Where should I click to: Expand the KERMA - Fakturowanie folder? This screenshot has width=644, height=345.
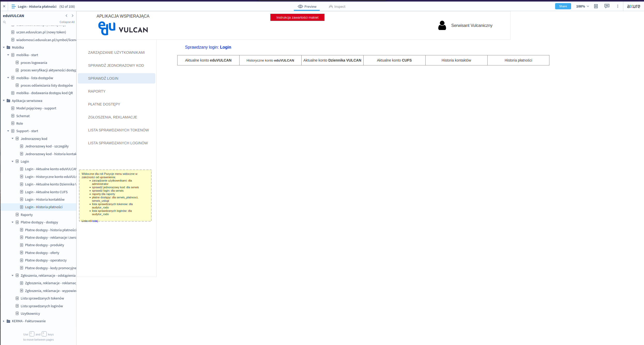pyautogui.click(x=4, y=321)
